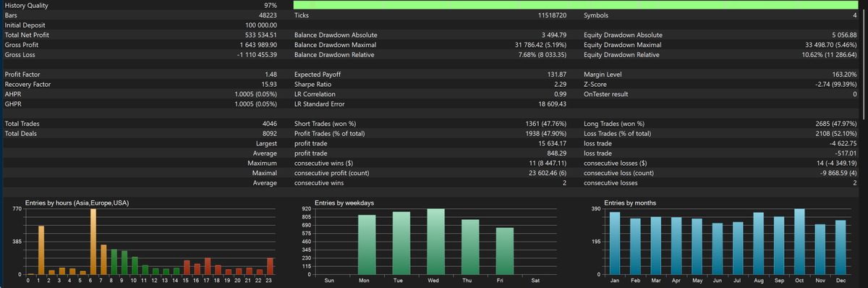This screenshot has width=868, height=288.
Task: Select the Gross Loss value -1 110 455.39
Action: (x=258, y=55)
